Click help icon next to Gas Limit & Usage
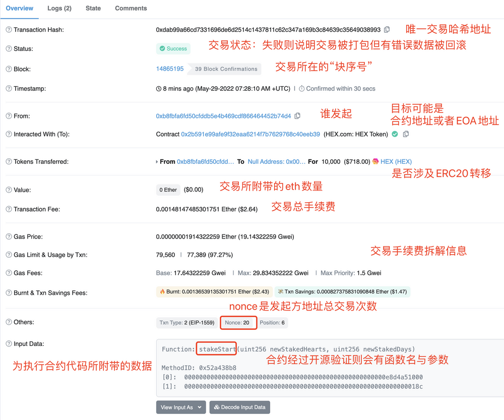Viewport: 504px width, 420px height. coord(9,255)
